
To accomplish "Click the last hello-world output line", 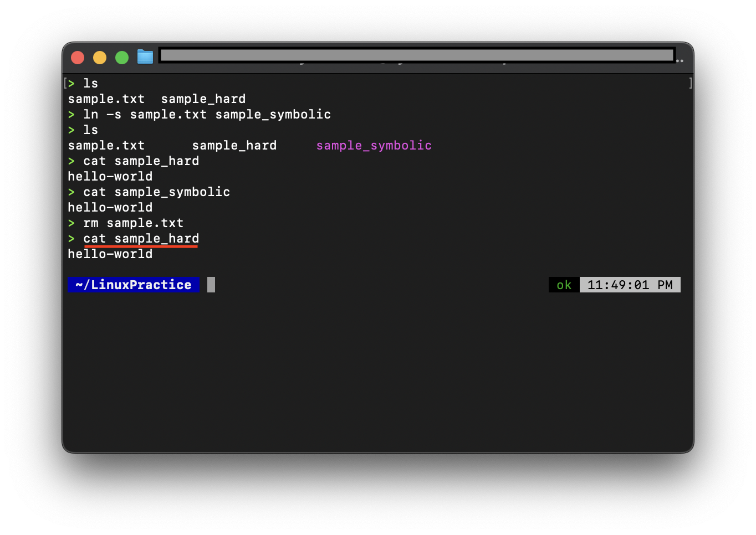I will pos(110,254).
